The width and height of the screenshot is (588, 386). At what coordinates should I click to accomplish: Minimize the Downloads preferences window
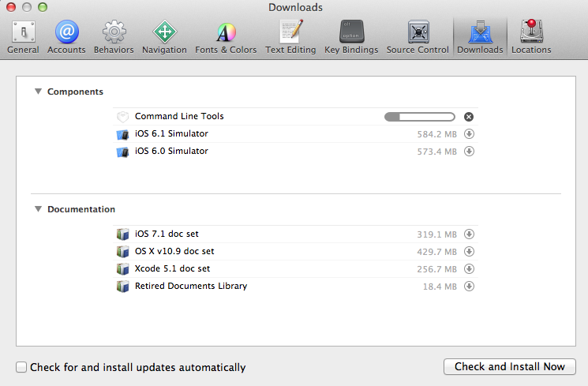27,7
